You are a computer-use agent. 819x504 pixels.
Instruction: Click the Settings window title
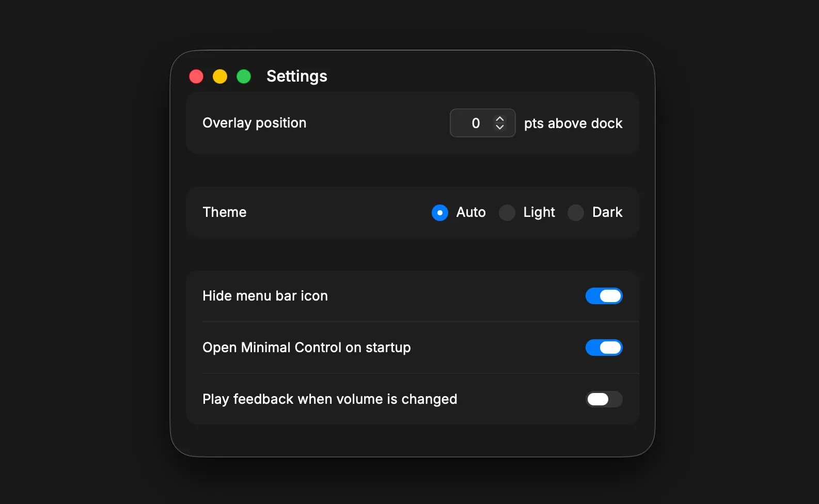coord(297,76)
